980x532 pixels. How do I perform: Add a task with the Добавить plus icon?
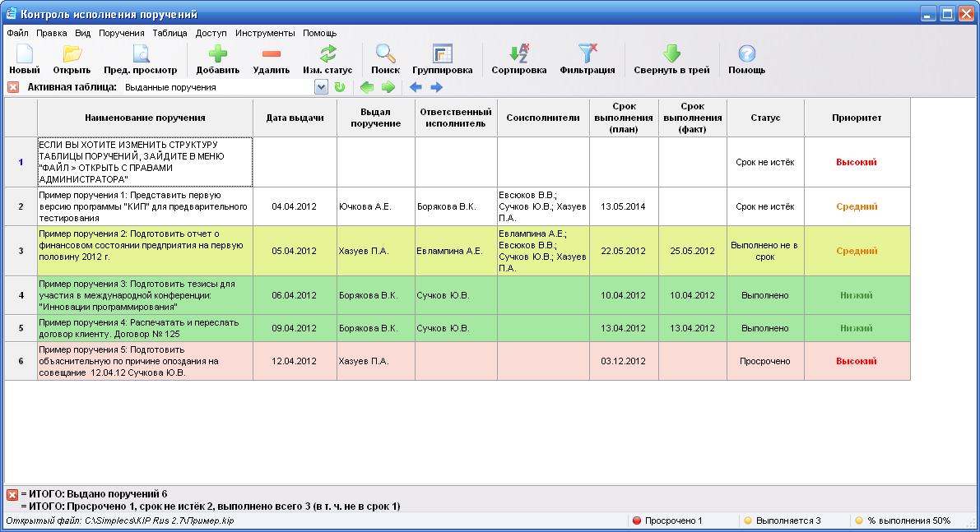217,59
